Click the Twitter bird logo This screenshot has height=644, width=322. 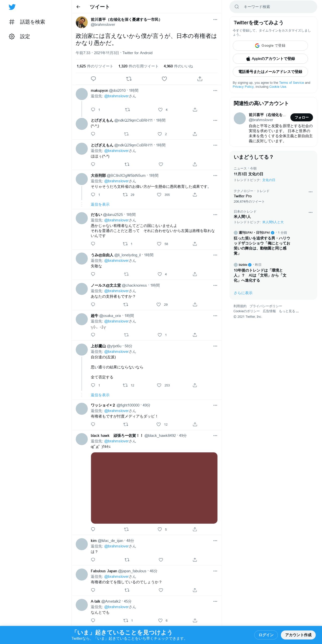coord(12,7)
